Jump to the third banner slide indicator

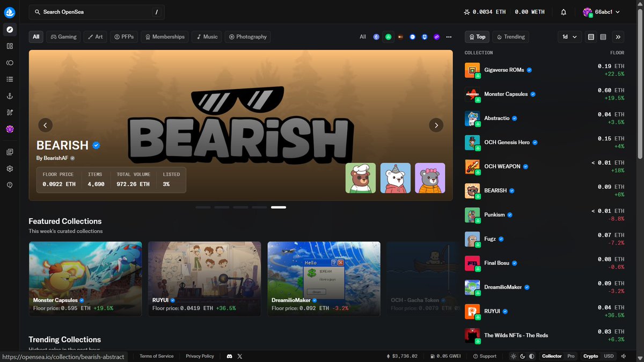coord(240,207)
